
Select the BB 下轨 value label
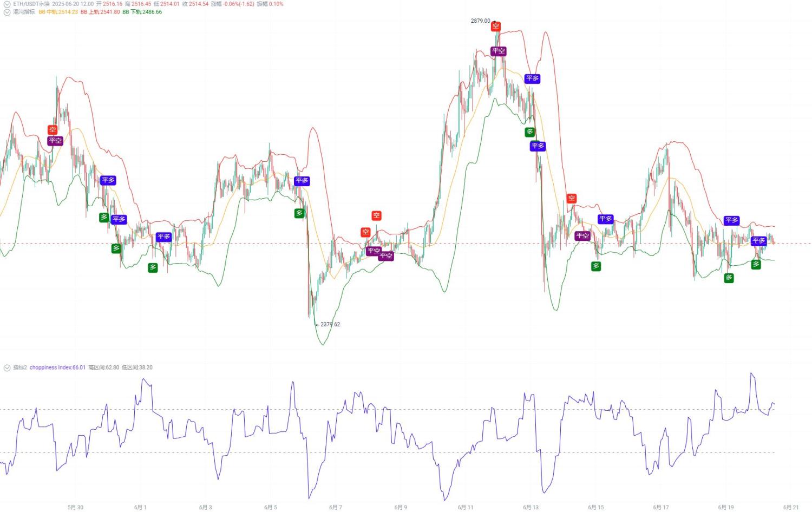tap(142, 12)
